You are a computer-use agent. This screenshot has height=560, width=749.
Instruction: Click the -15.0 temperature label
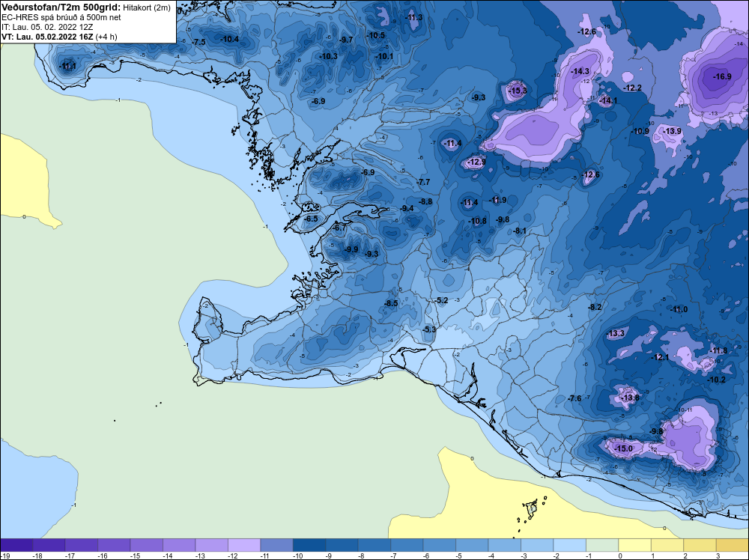coord(624,448)
